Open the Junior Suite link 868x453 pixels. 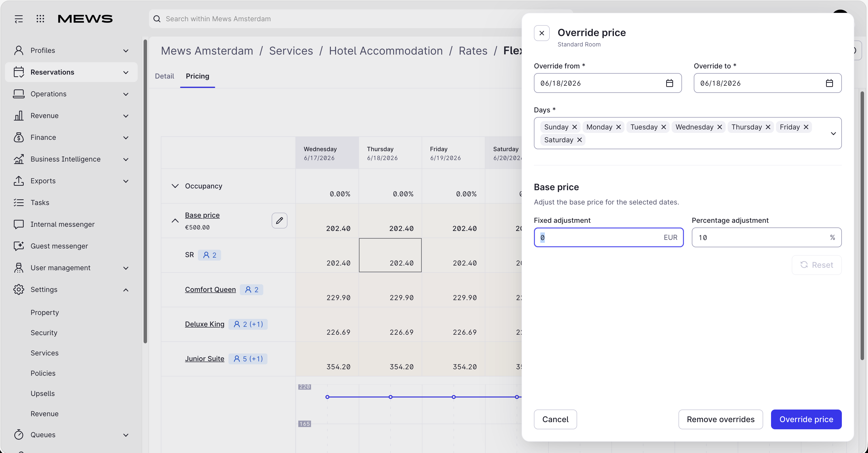pos(205,359)
